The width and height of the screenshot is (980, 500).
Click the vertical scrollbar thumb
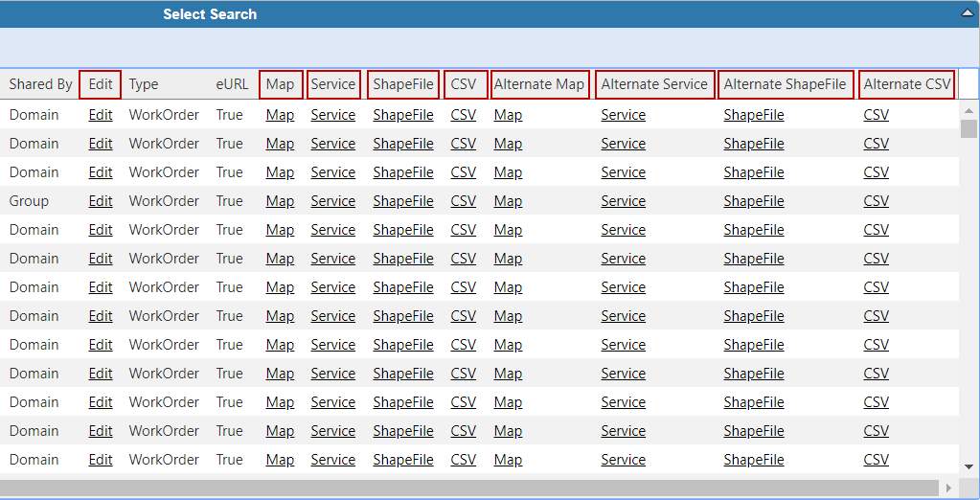pos(969,128)
